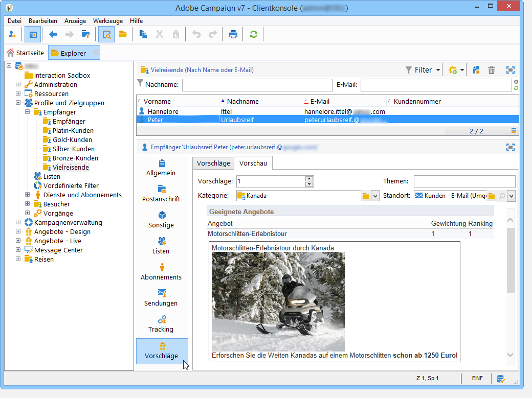Collapse the Profile und Zielgruppen node
Viewport: 532px width, 398px height.
click(x=18, y=103)
